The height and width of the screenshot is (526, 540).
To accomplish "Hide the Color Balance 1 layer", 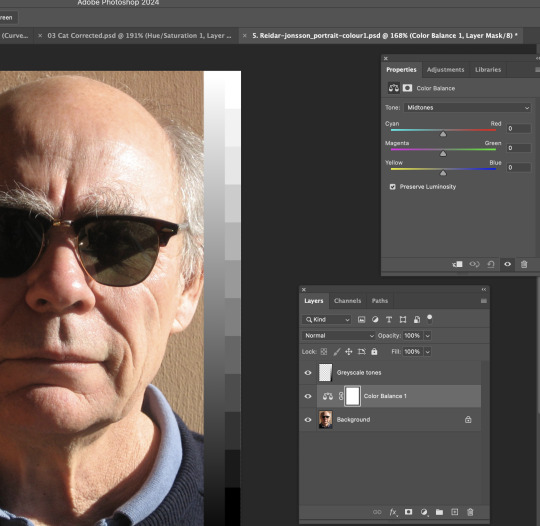I will pos(308,396).
